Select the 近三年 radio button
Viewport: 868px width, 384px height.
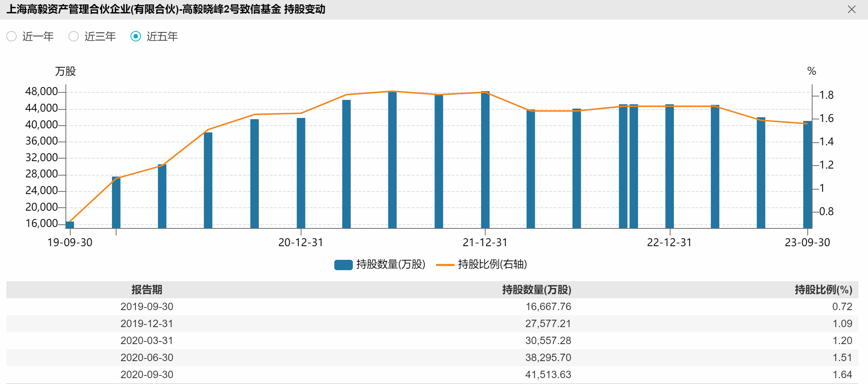(x=74, y=36)
